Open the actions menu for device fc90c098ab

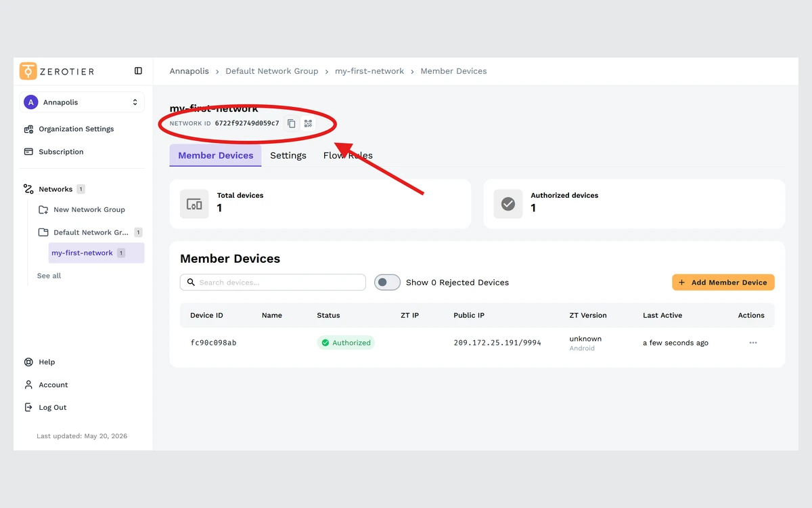753,343
